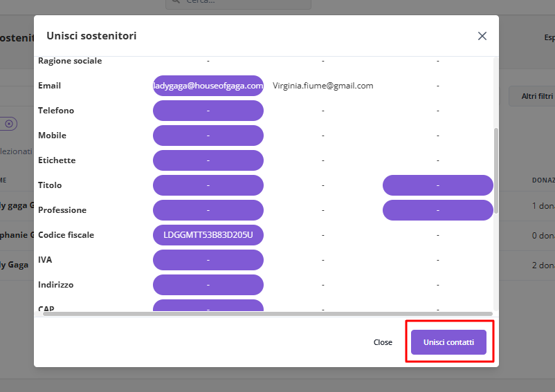This screenshot has width=555, height=392.
Task: Choose the highlighted Mobile value pill
Action: point(208,136)
